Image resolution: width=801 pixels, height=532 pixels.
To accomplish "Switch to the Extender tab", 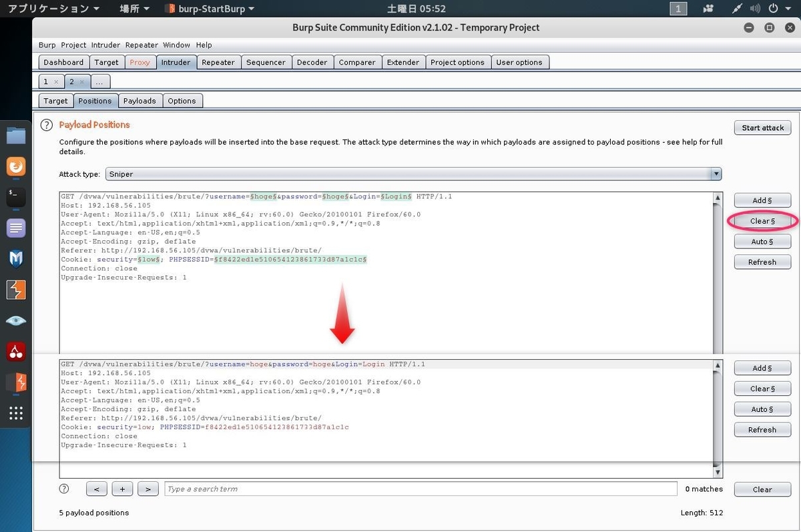I will pyautogui.click(x=403, y=62).
